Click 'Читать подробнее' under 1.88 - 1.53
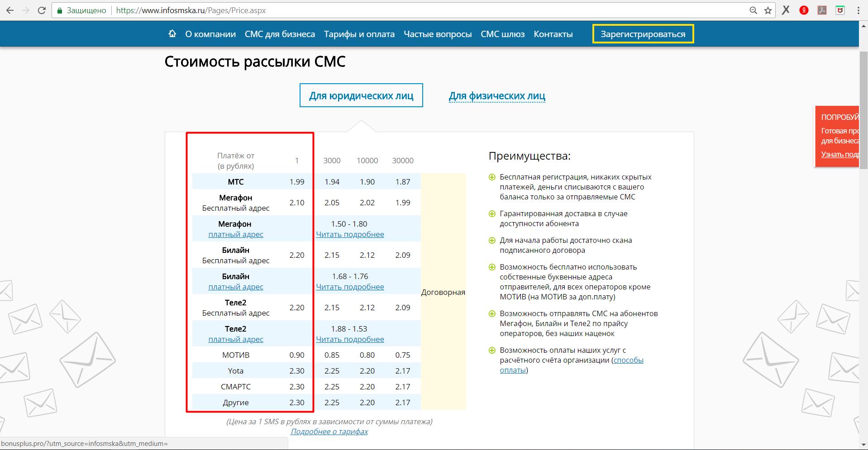Viewport: 868px width, 450px height. point(350,339)
